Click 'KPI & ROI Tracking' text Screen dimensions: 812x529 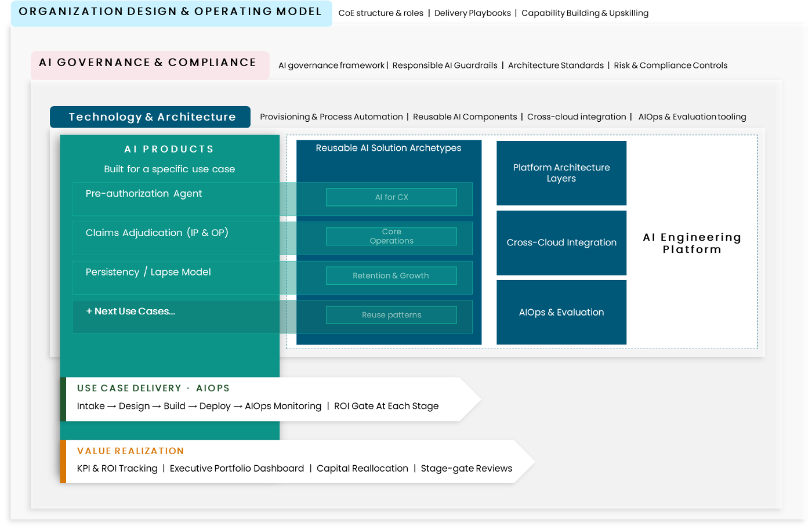117,469
